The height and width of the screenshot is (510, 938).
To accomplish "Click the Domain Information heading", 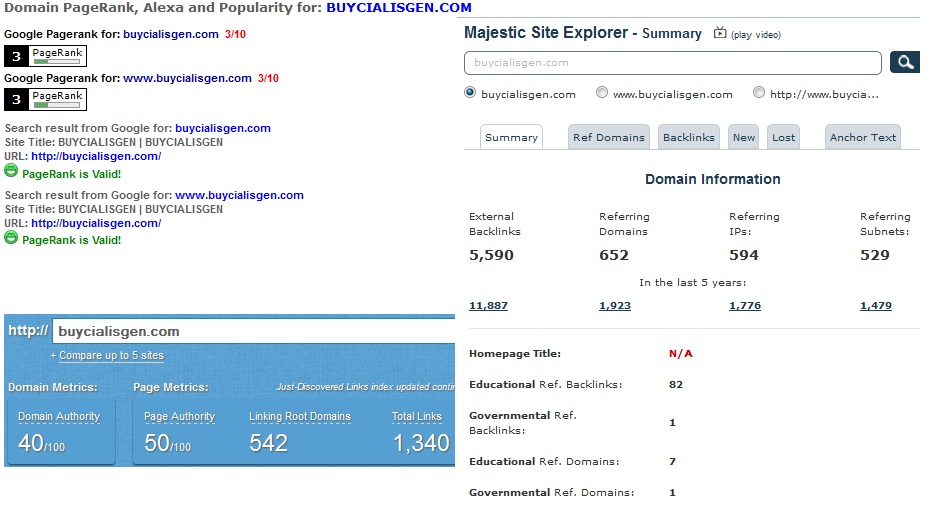I will coord(712,179).
